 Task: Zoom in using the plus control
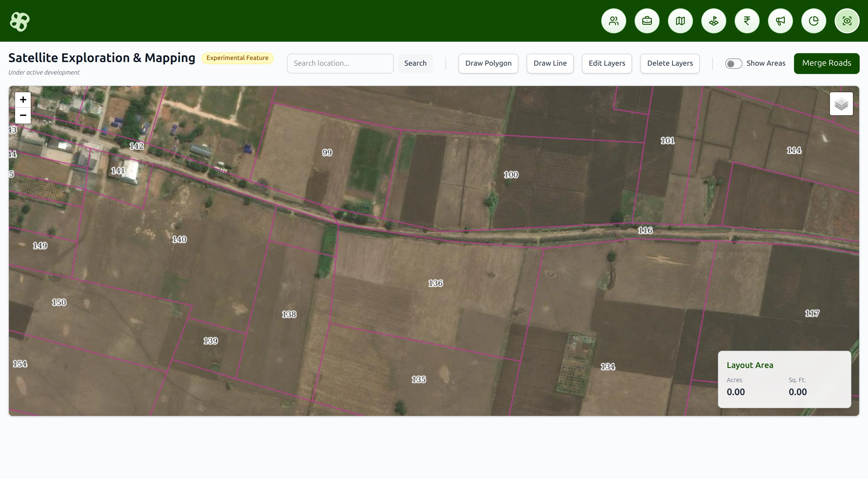23,100
